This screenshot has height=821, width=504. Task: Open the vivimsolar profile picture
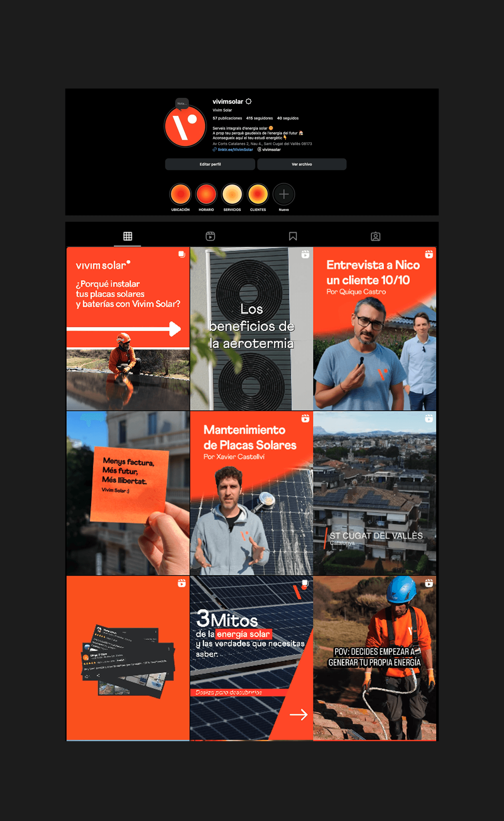click(185, 126)
